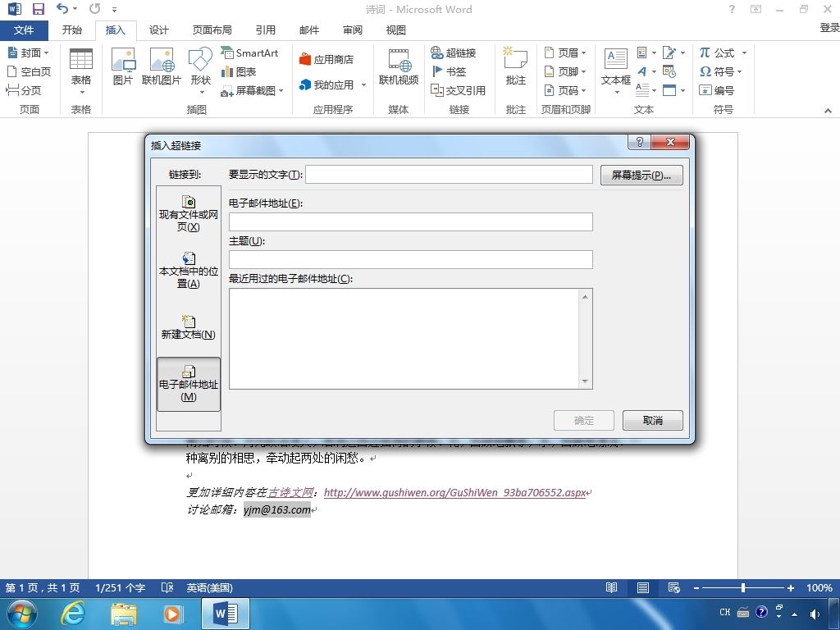Switch to print layout view
840x630 pixels.
[643, 587]
